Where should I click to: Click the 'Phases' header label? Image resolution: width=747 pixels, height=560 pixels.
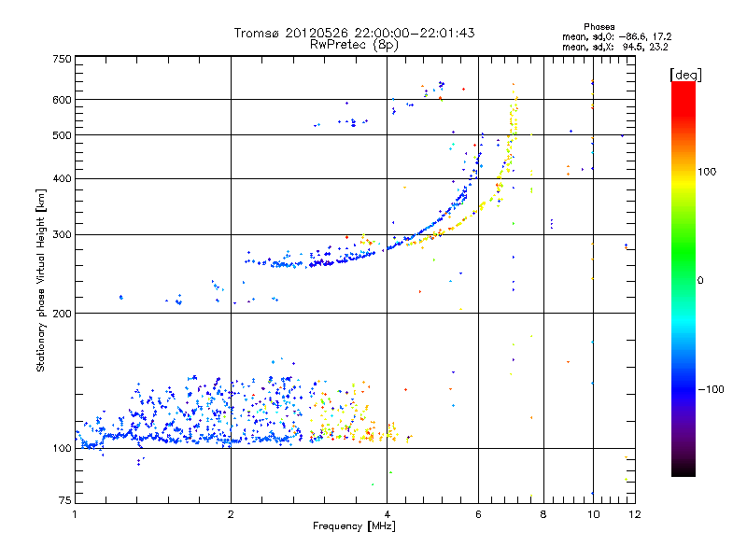tap(599, 27)
